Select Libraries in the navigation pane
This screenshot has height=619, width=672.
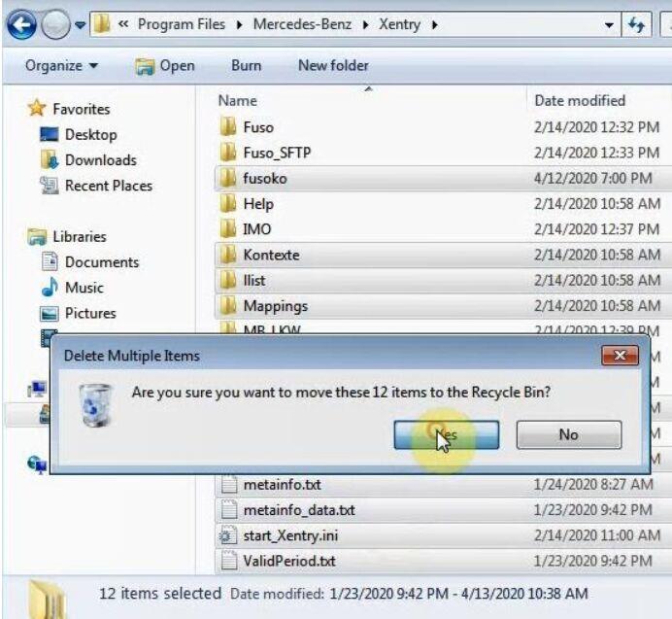(80, 237)
